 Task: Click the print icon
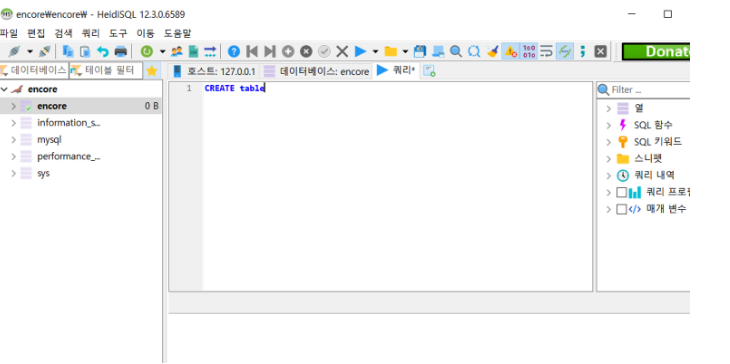(121, 51)
